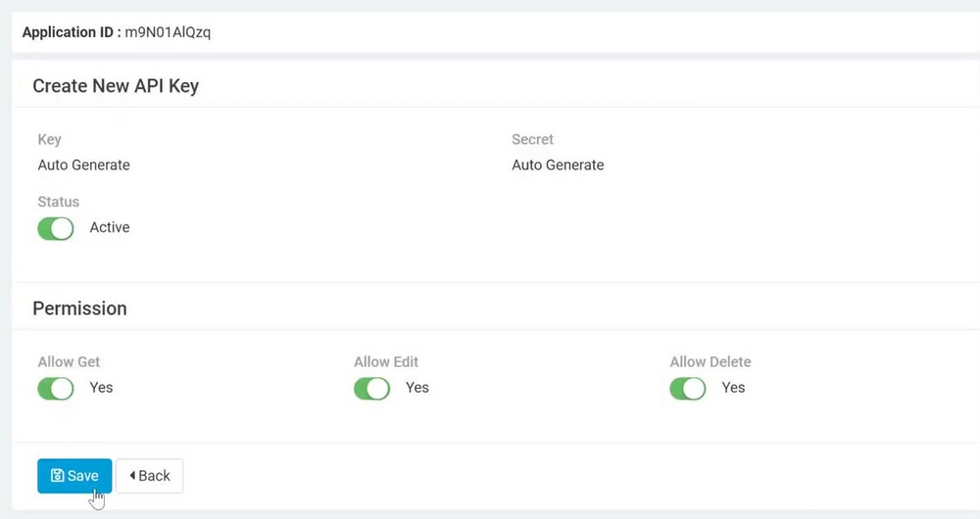Click the Secret field's Auto Generate text
Viewport: 980px width, 519px height.
[x=559, y=165]
